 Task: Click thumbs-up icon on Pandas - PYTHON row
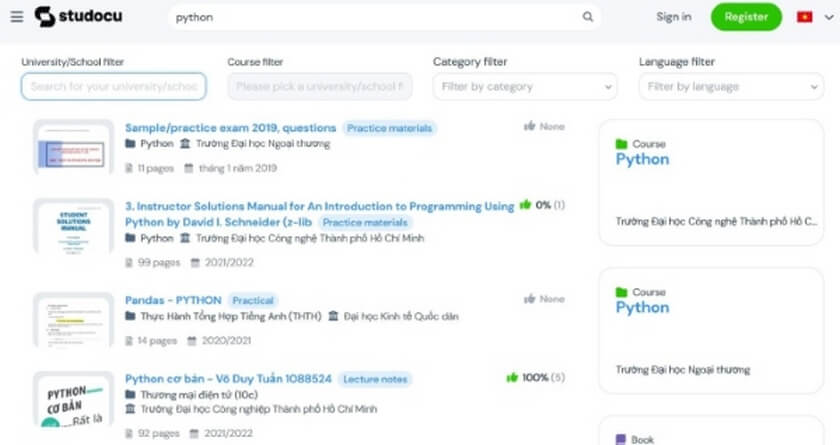(x=529, y=299)
